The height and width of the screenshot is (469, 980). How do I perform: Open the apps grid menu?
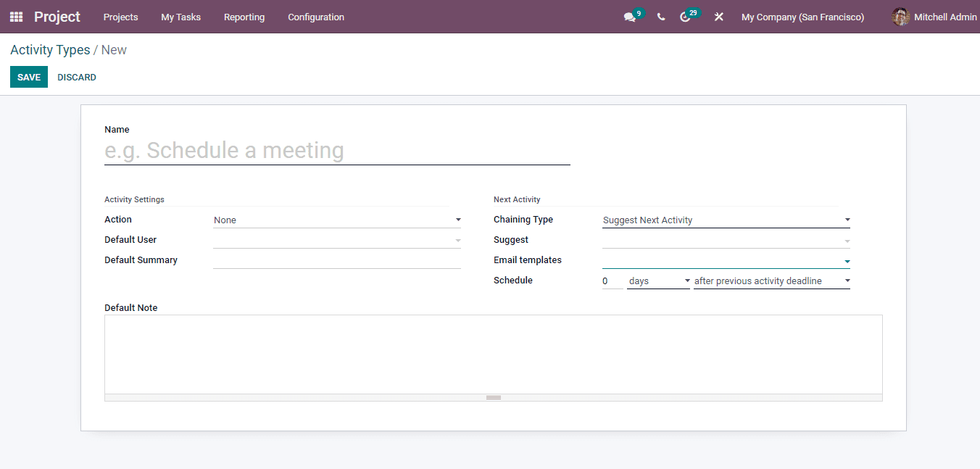point(15,16)
